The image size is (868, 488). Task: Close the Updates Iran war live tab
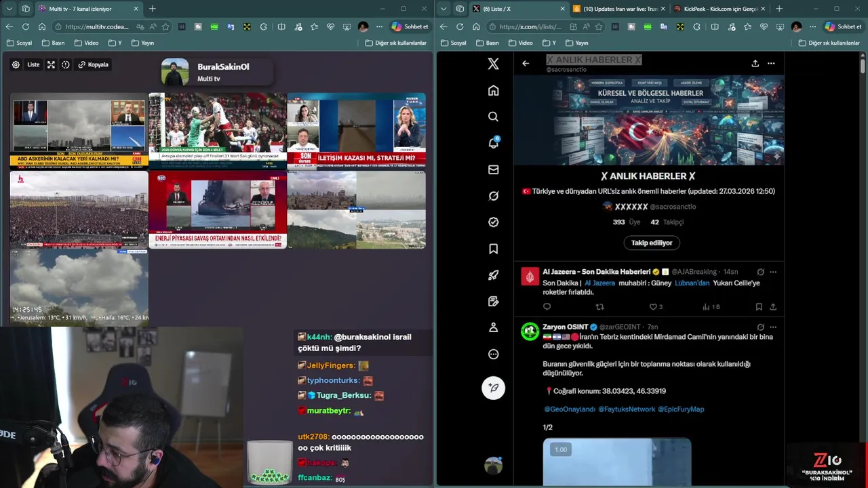pyautogui.click(x=663, y=9)
